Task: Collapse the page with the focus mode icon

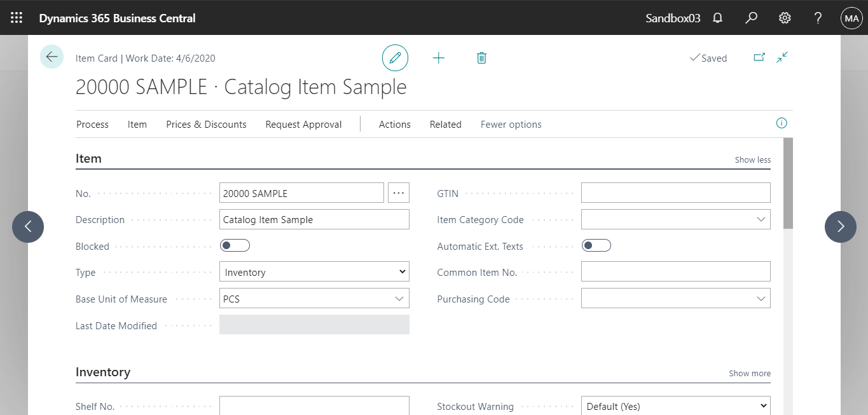Action: click(782, 57)
